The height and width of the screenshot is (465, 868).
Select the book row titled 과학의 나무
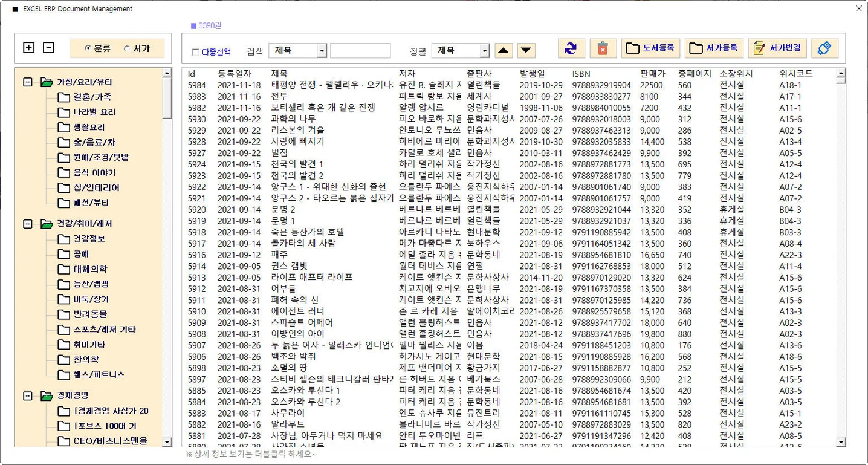509,119
